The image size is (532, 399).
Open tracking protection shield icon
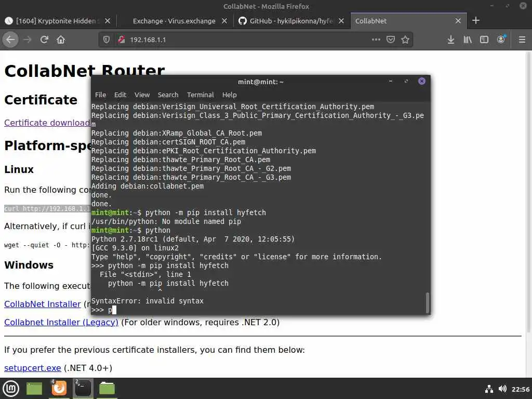pyautogui.click(x=107, y=39)
